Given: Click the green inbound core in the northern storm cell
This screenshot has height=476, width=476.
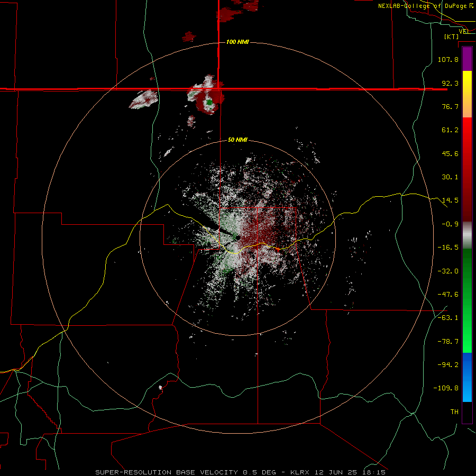Looking at the screenshot, I should (209, 102).
